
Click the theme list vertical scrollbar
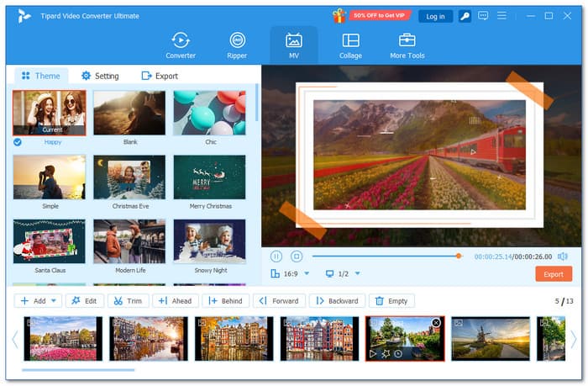click(x=257, y=103)
